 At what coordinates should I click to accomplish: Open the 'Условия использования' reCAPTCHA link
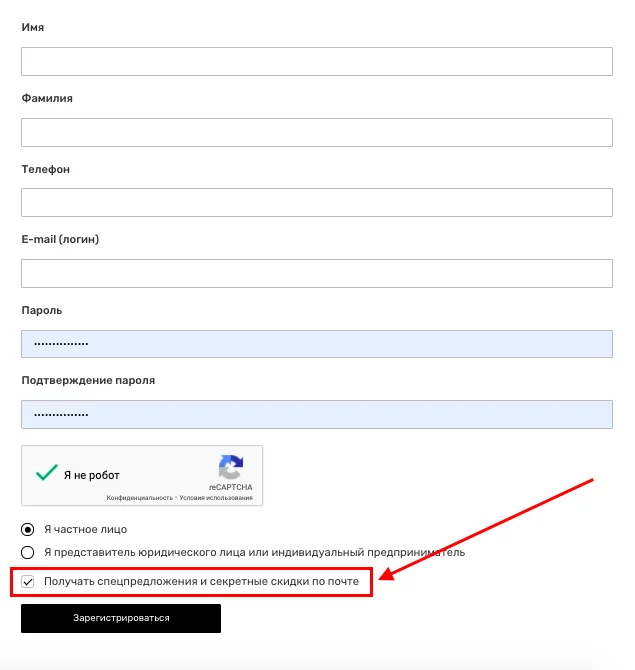click(216, 497)
